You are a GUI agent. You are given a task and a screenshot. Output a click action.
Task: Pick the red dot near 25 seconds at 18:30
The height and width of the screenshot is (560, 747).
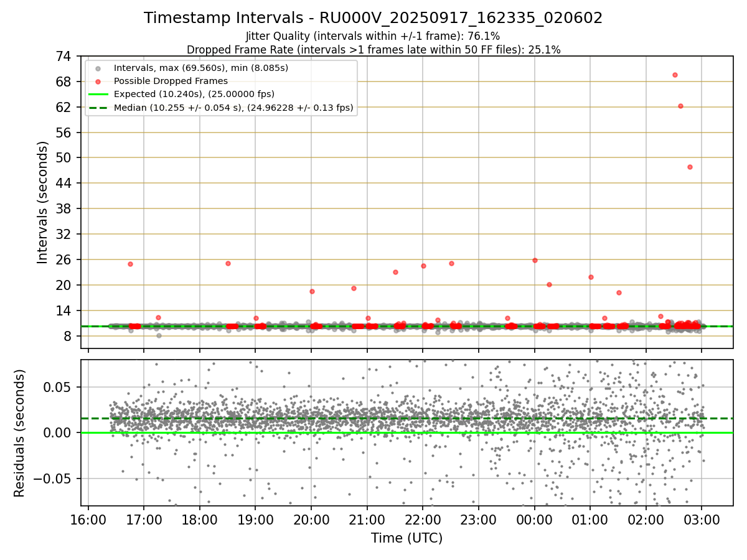tap(228, 263)
